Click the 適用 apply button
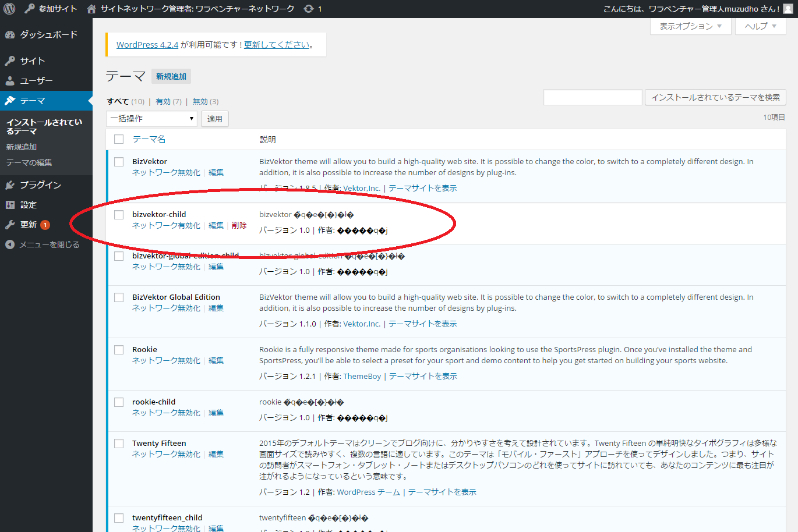This screenshot has width=798, height=532. [215, 119]
